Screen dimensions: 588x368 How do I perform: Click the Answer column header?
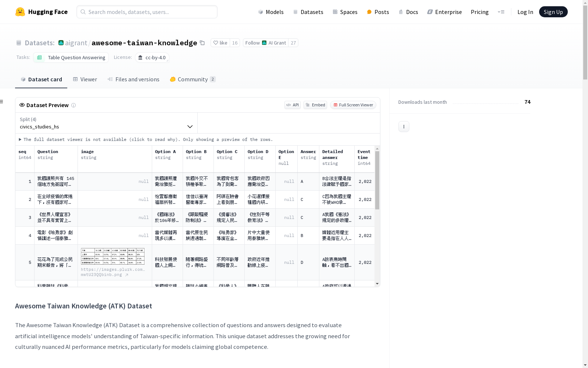[308, 159]
